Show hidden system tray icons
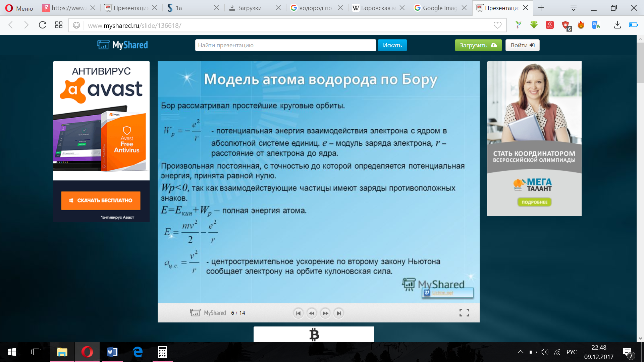644x362 pixels. (520, 352)
